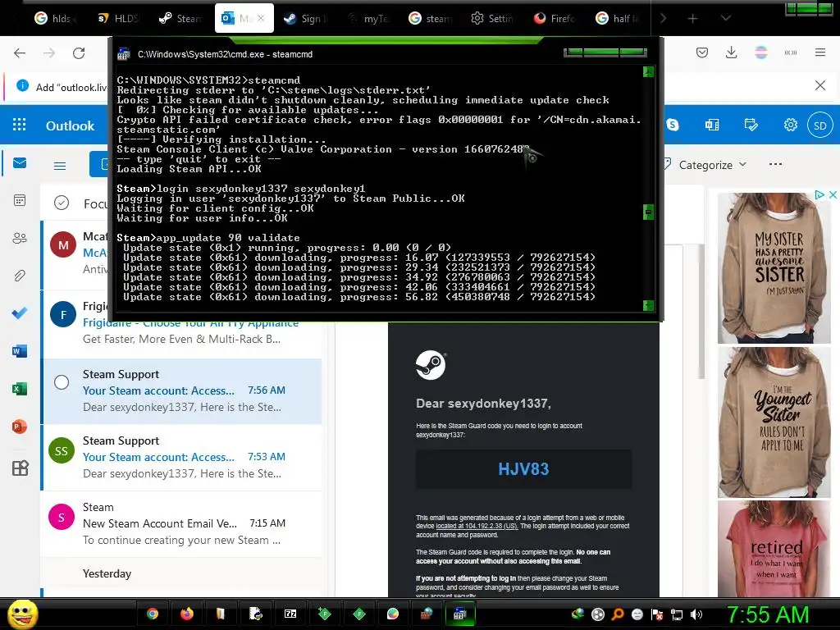Click the Firefox icon in the taskbar
The height and width of the screenshot is (630, 840).
[186, 614]
